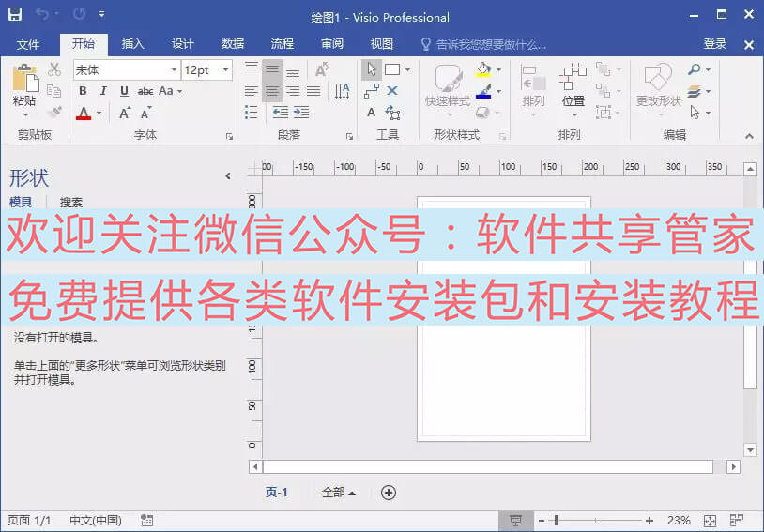764x532 pixels.
Task: Open fill color dropdown arrow
Action: [x=498, y=70]
